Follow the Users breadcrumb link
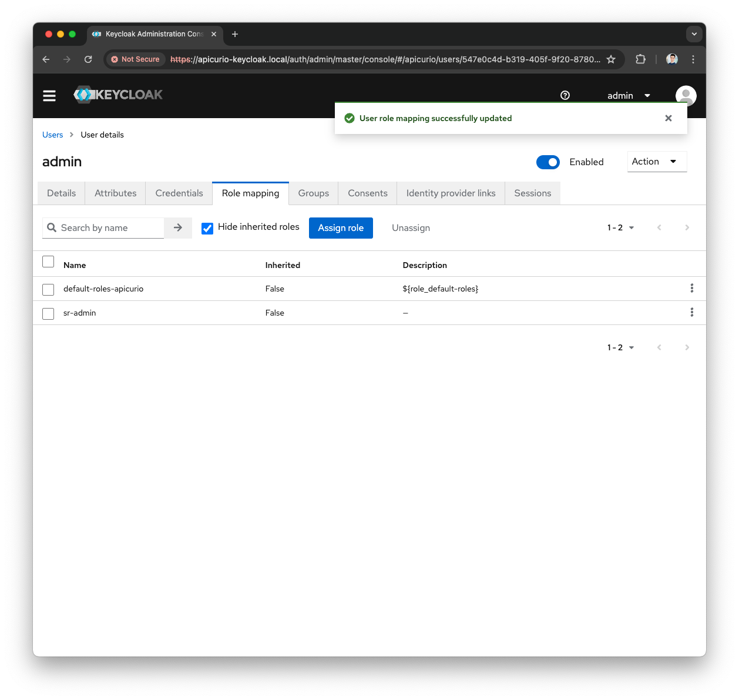739x700 pixels. 52,135
